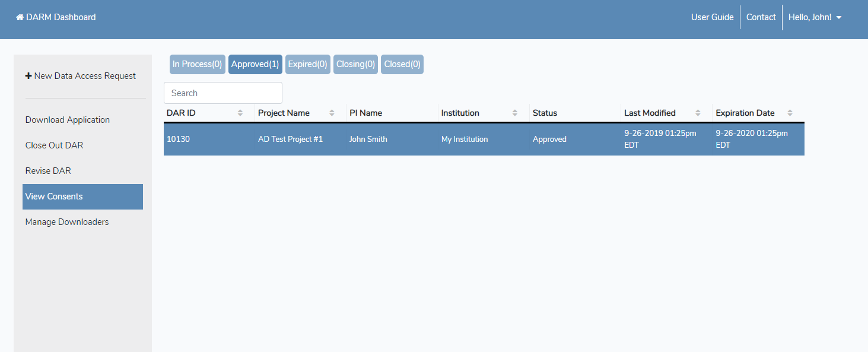
Task: Switch to the In Process tab
Action: 197,64
